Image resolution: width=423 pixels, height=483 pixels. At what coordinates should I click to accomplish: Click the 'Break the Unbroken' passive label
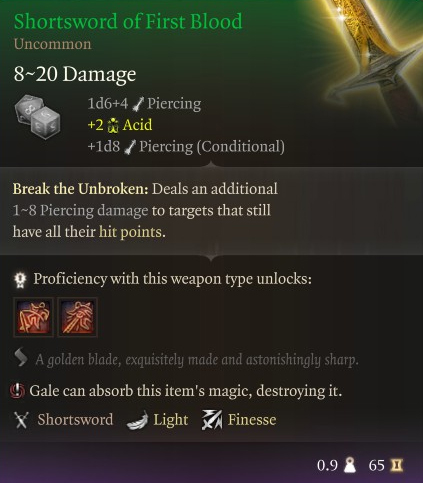(80, 189)
